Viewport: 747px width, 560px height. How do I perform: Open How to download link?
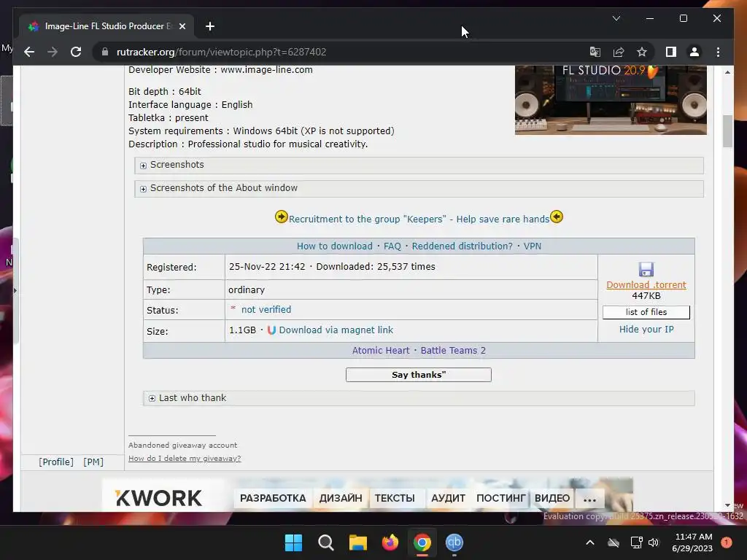pyautogui.click(x=334, y=246)
